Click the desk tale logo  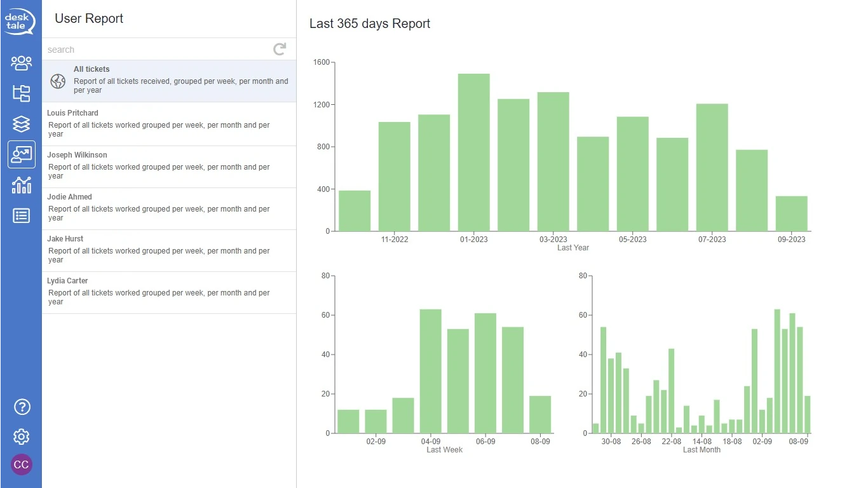click(20, 21)
